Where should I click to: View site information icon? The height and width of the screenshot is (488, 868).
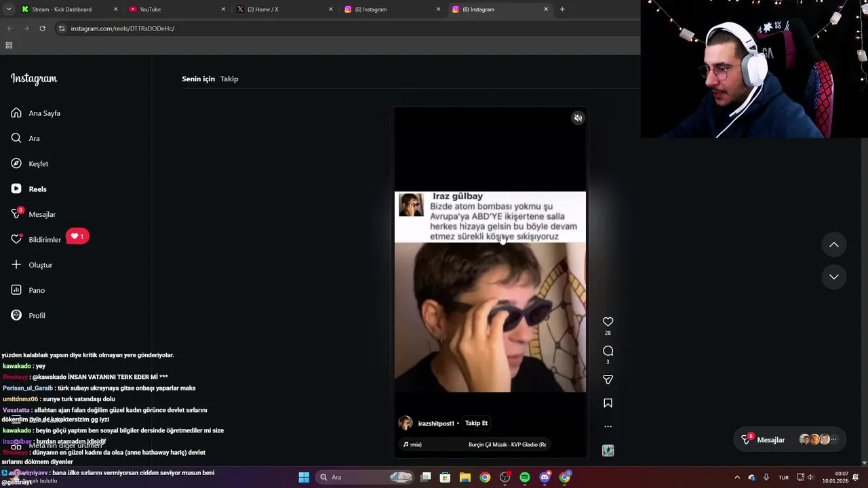click(62, 28)
